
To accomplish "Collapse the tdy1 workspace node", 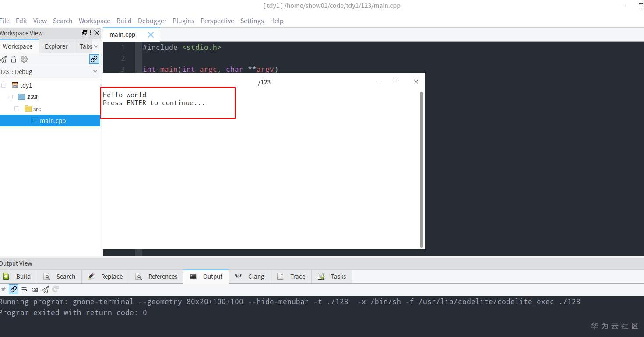I will [x=4, y=85].
